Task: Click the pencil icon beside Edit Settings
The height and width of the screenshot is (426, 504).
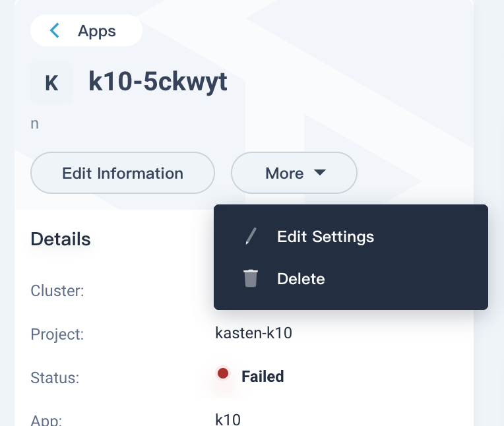Action: point(251,237)
